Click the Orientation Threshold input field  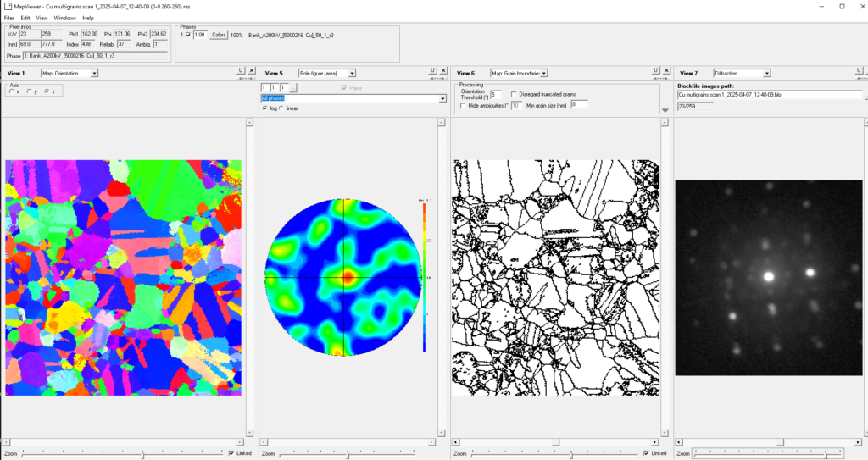coord(496,94)
